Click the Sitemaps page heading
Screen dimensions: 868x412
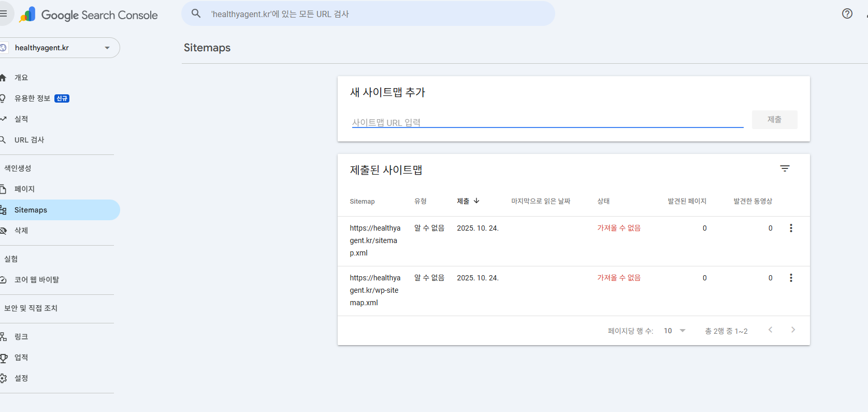point(207,48)
